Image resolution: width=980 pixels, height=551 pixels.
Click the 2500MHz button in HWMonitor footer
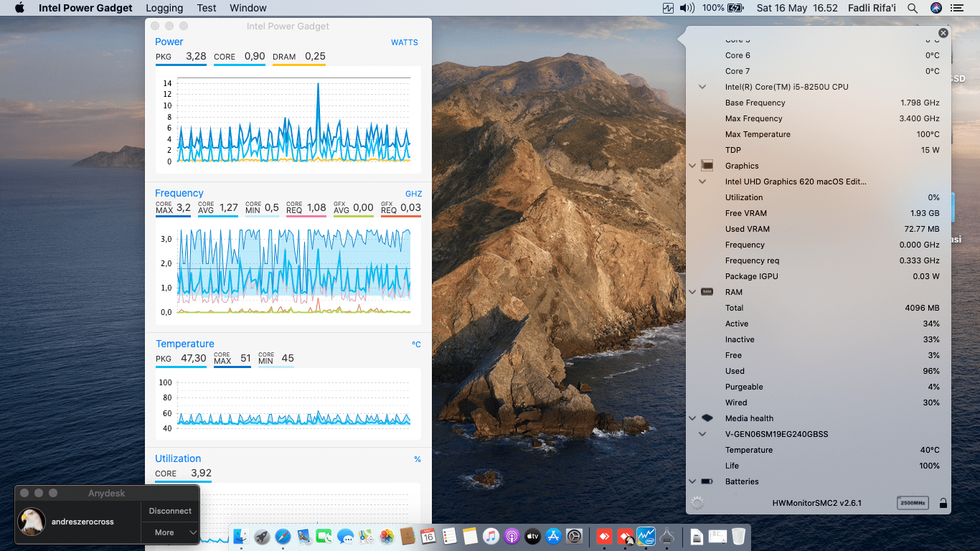pyautogui.click(x=913, y=503)
